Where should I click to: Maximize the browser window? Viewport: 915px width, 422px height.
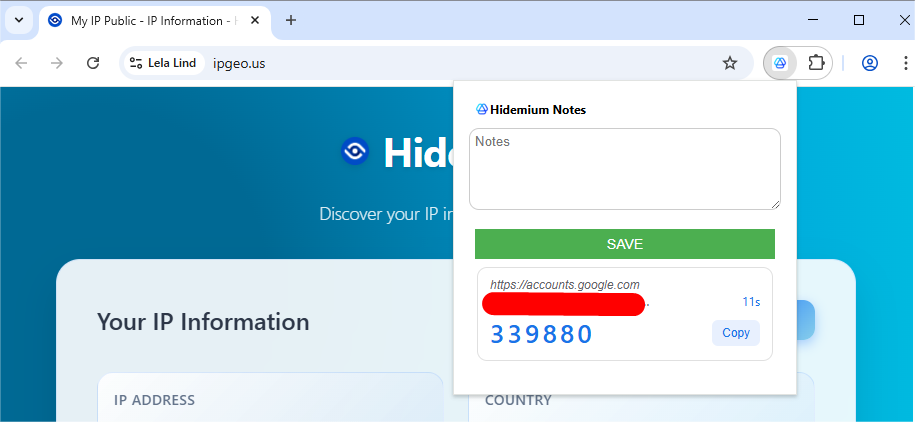[x=858, y=20]
